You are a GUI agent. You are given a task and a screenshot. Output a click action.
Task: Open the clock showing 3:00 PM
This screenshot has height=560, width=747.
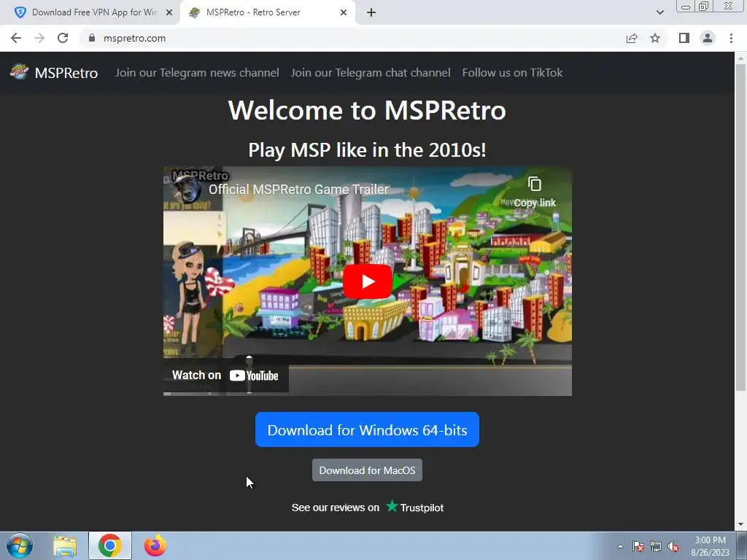click(710, 546)
